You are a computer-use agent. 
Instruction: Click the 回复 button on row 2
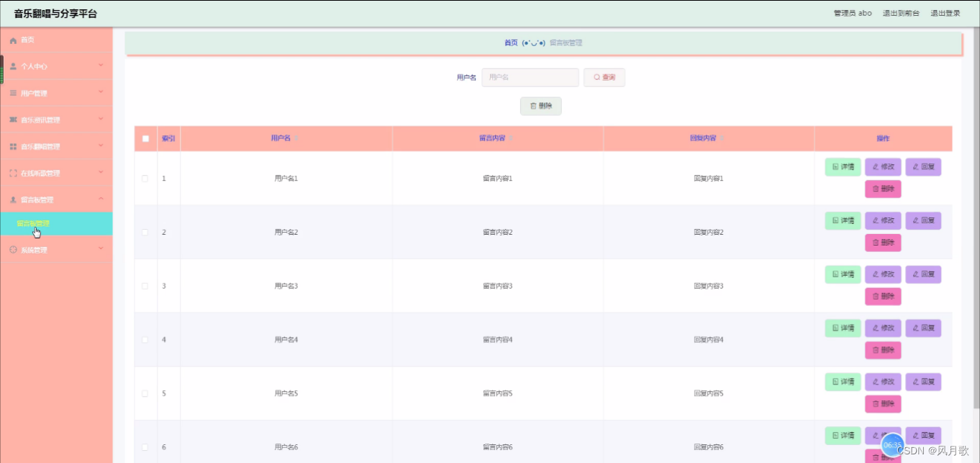pyautogui.click(x=923, y=220)
